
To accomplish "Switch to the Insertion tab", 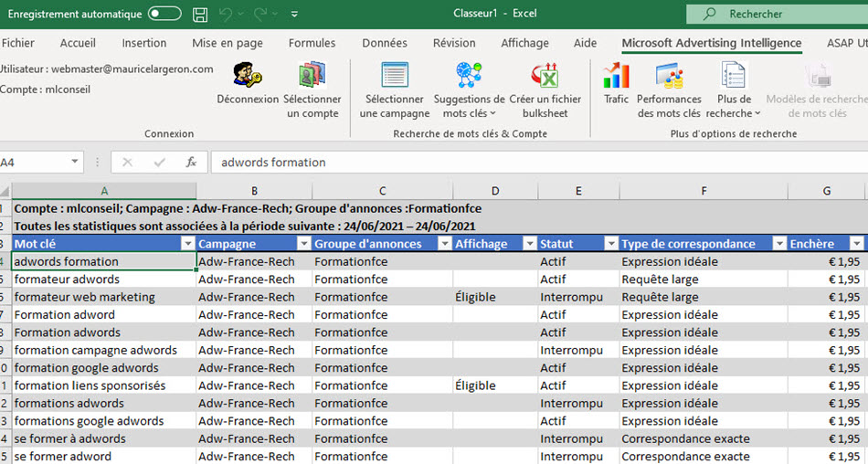I will [x=144, y=43].
